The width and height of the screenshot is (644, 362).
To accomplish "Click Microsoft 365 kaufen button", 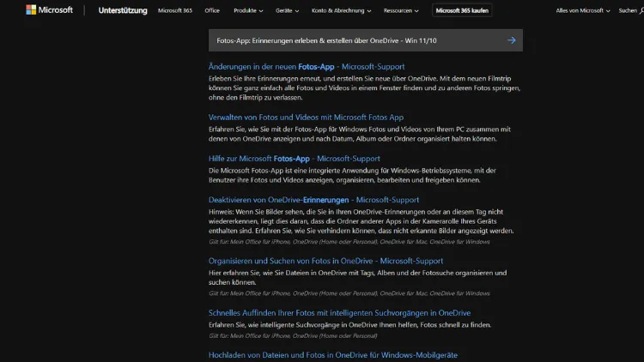I will 462,10.
